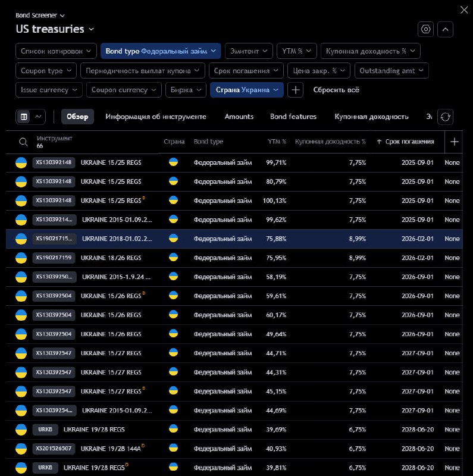Open UKRAINE 15/25 REGS with YTM 100,13%

(234, 201)
